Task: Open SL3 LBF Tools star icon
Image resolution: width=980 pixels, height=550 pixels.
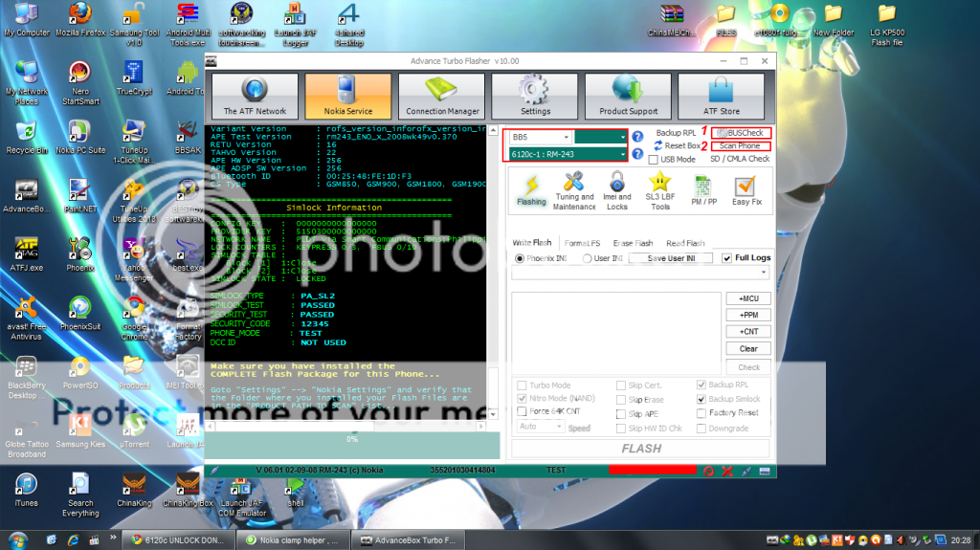Action: pyautogui.click(x=660, y=190)
